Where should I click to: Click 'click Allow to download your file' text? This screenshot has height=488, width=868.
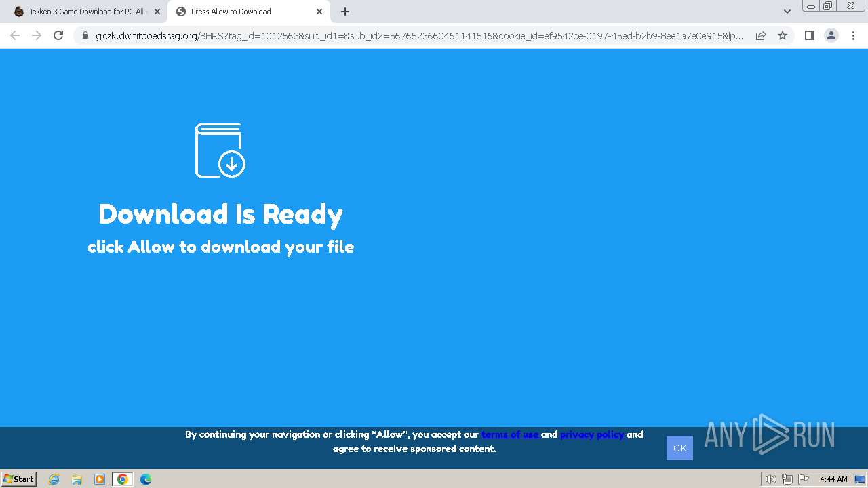220,247
